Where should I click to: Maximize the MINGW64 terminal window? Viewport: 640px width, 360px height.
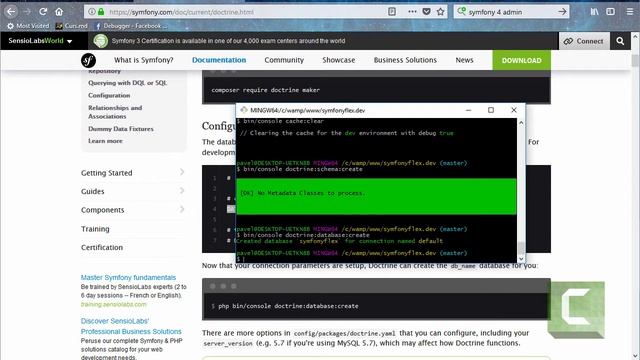491,110
